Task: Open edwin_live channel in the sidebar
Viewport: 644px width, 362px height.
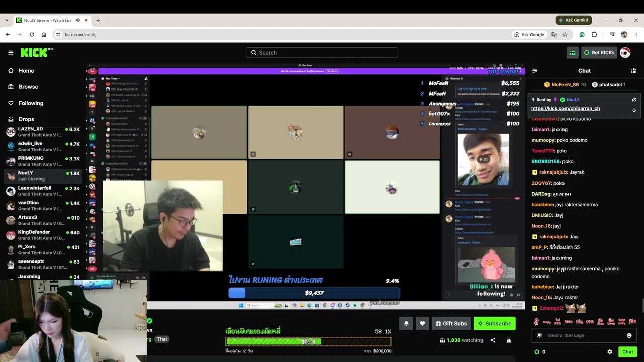Action: tap(43, 147)
